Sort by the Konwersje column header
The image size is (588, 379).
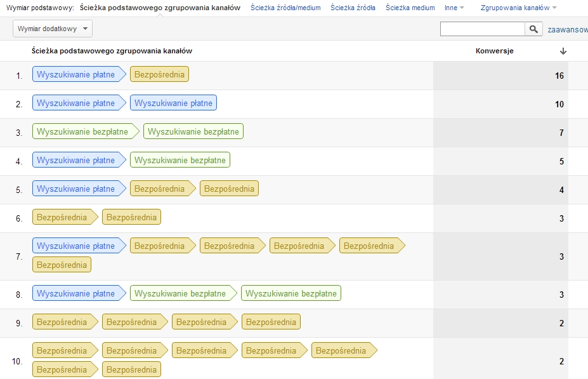click(494, 51)
